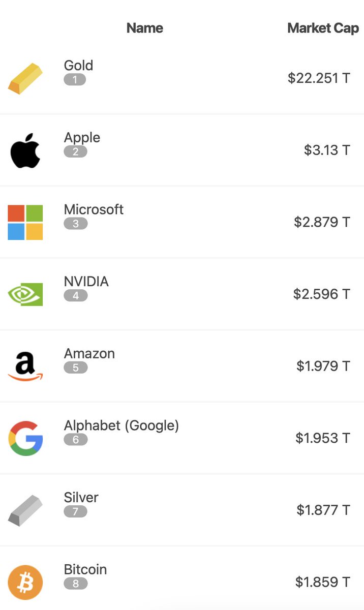
Task: Go to the NVIDIA name link
Action: [x=86, y=282]
